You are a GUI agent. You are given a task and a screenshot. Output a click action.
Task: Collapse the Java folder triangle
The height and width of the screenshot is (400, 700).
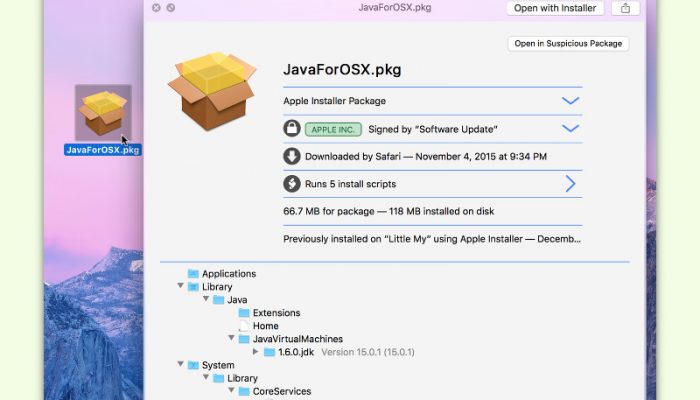coord(206,299)
